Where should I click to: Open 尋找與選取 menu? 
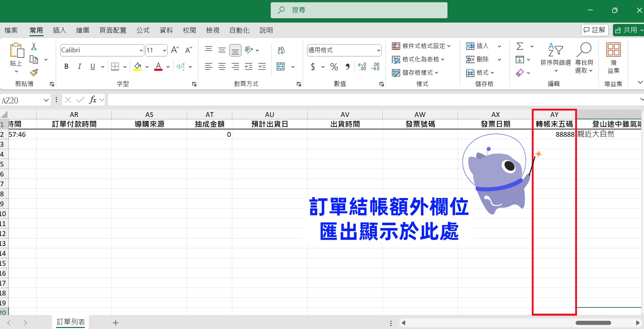tap(584, 58)
